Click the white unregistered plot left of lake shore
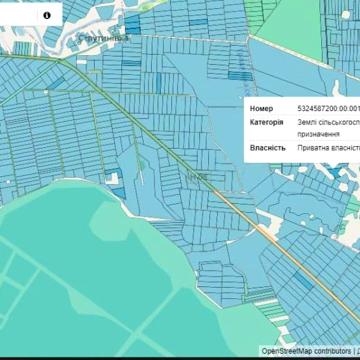The image size is (360, 360). pyautogui.click(x=112, y=179)
